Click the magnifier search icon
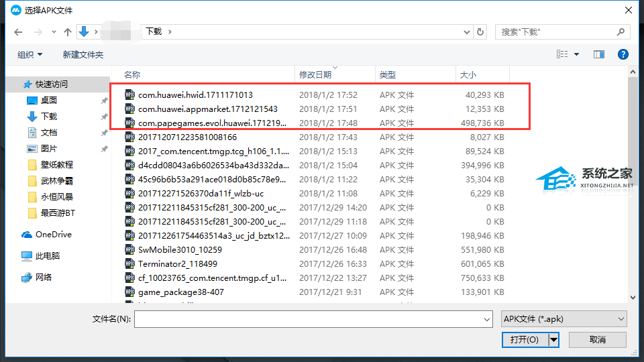The image size is (644, 362). tap(621, 32)
